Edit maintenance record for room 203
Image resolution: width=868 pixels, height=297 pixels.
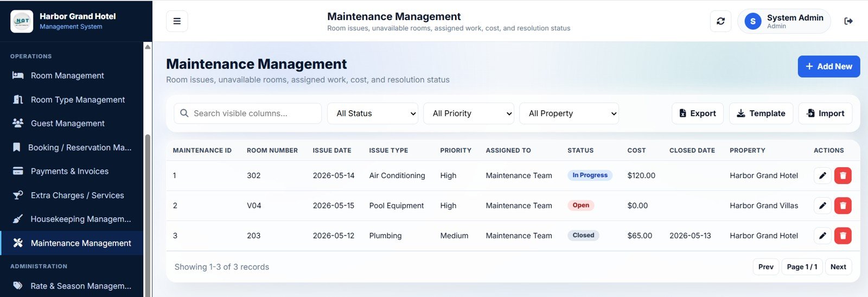coord(822,236)
